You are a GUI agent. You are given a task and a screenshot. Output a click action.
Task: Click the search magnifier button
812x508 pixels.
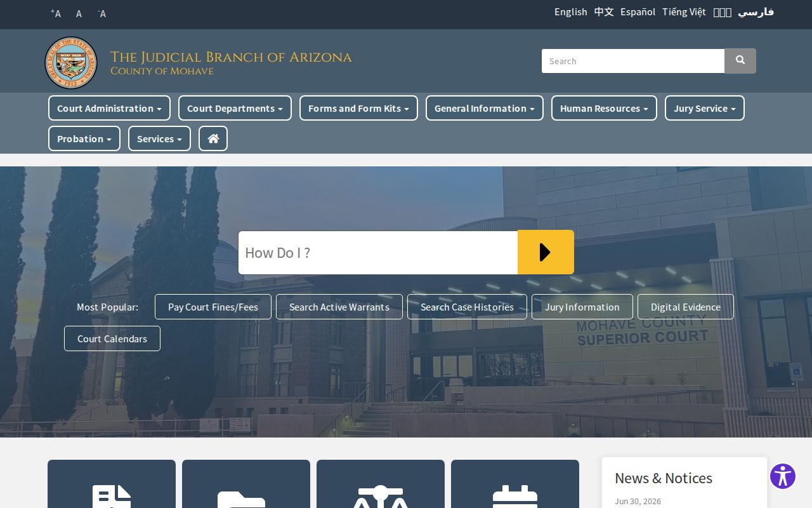coord(740,61)
